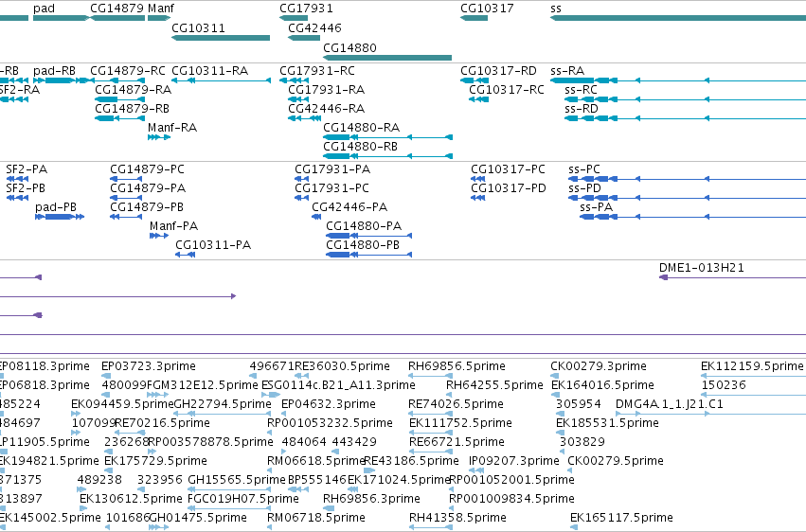This screenshot has height=532, width=806.
Task: Click the CG17931 gene label
Action: point(306,9)
